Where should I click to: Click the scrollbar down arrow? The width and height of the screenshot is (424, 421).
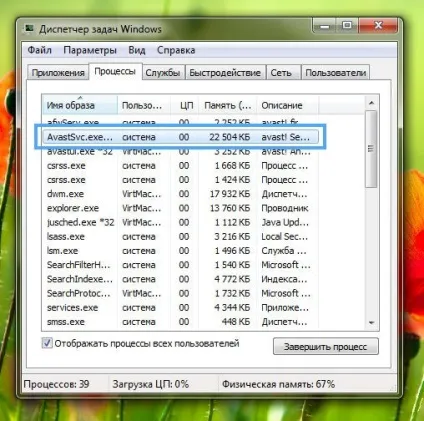(371, 322)
